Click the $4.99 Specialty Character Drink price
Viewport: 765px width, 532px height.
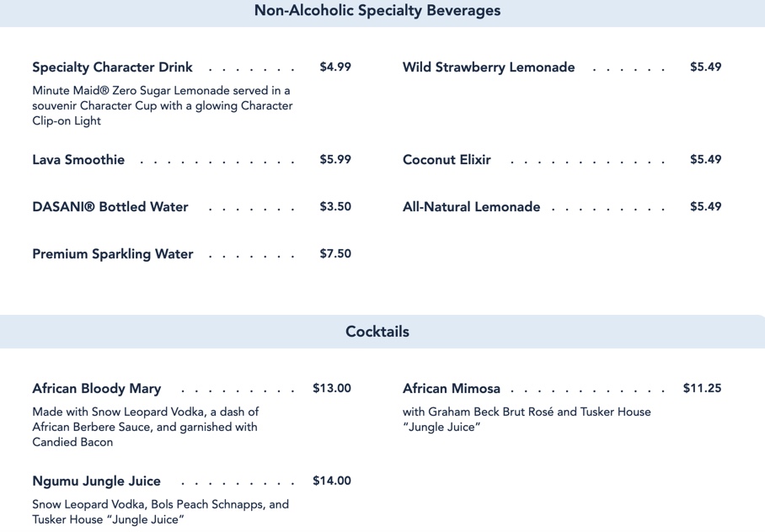click(x=335, y=67)
